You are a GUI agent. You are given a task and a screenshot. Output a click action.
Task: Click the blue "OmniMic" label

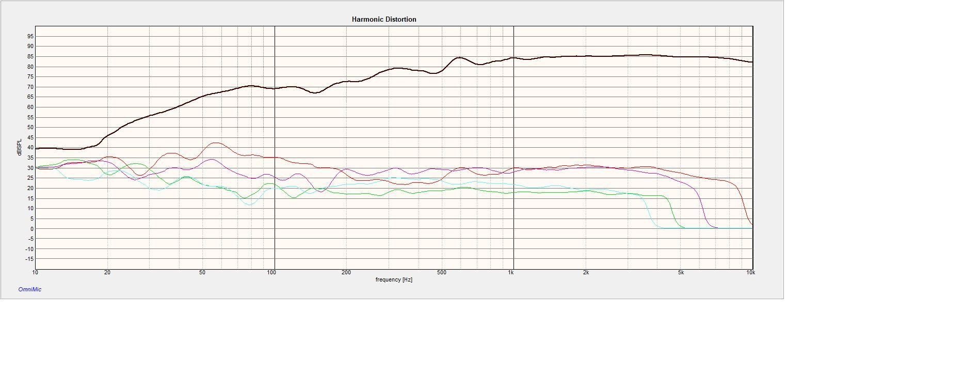pyautogui.click(x=30, y=289)
